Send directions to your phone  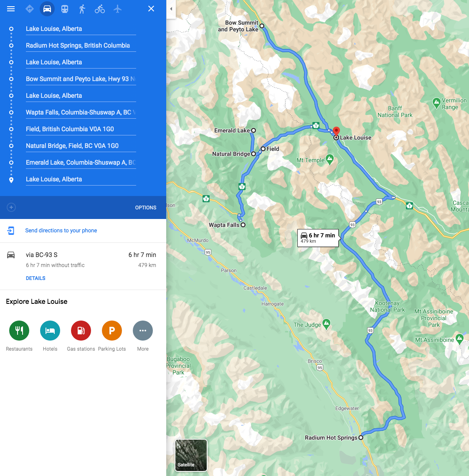point(61,230)
